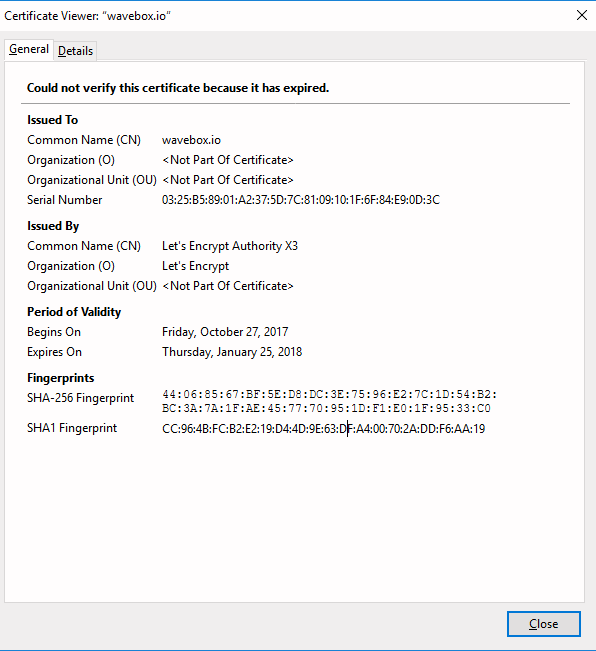Click the Close button
Image resolution: width=596 pixels, height=651 pixels.
(543, 624)
